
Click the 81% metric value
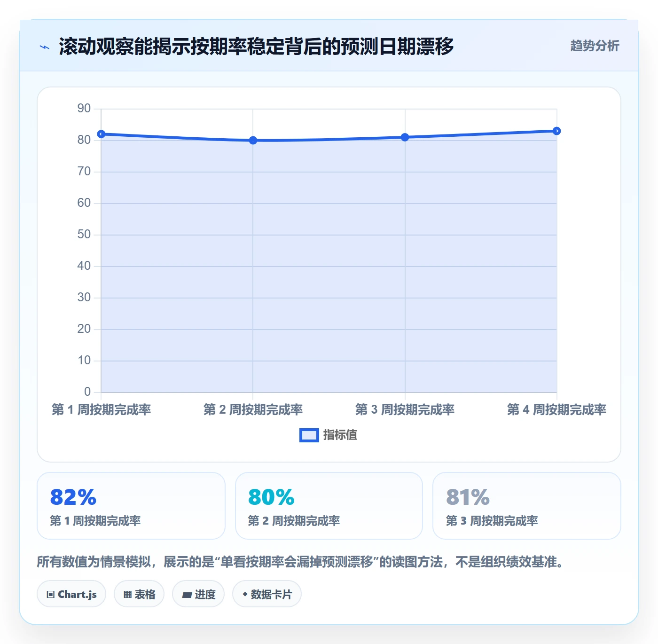click(468, 497)
